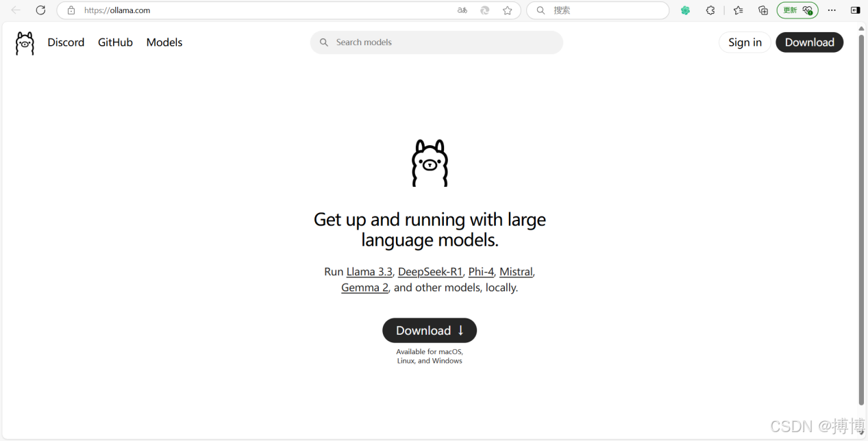Click the text 'Available for macOS, Linux, and Windows'
Screen dimensions: 868x441
tap(430, 356)
